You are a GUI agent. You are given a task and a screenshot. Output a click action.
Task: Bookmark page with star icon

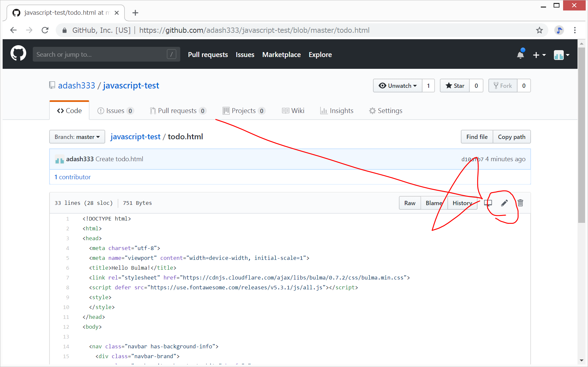[539, 30]
